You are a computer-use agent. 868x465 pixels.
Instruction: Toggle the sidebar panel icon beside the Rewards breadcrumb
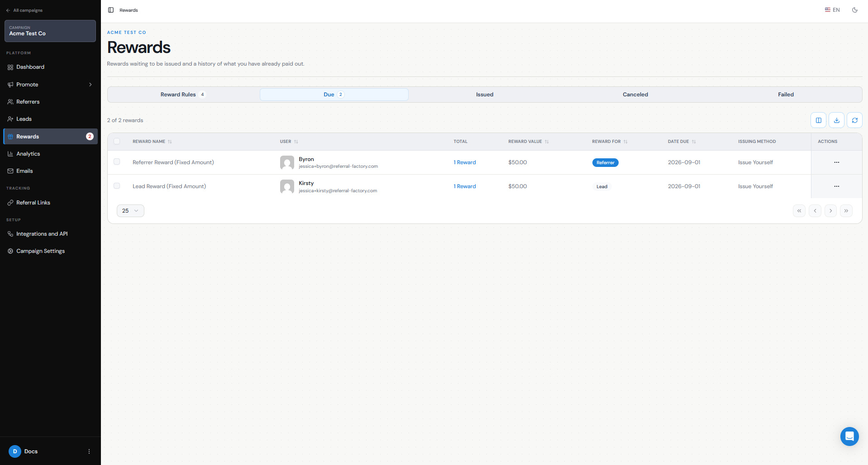[x=111, y=10]
